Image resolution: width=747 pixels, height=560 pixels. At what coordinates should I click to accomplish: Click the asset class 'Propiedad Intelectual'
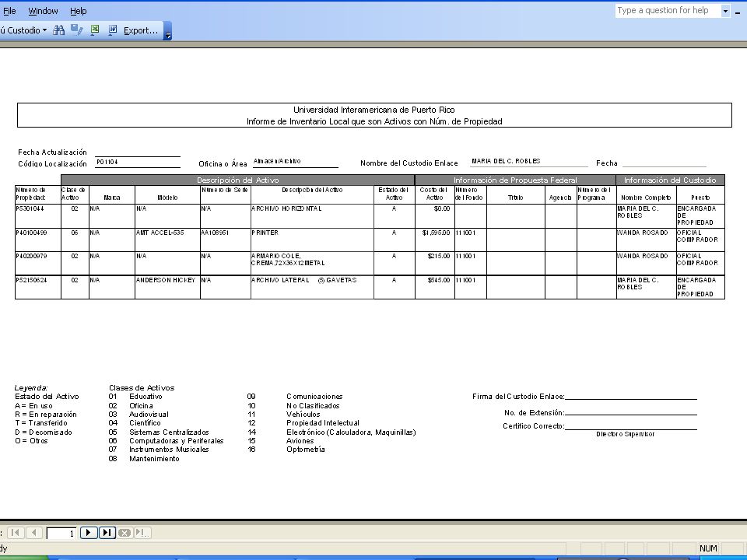(322, 423)
